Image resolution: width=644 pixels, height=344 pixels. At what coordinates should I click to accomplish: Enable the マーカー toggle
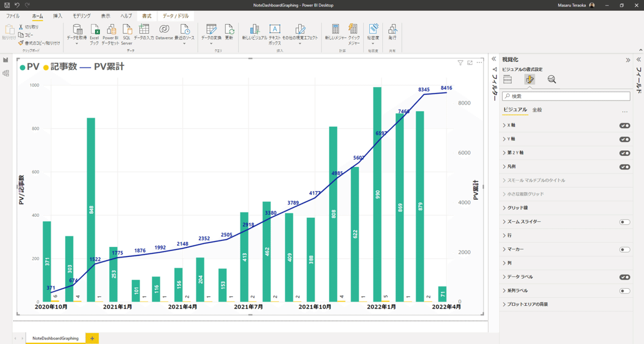point(625,250)
